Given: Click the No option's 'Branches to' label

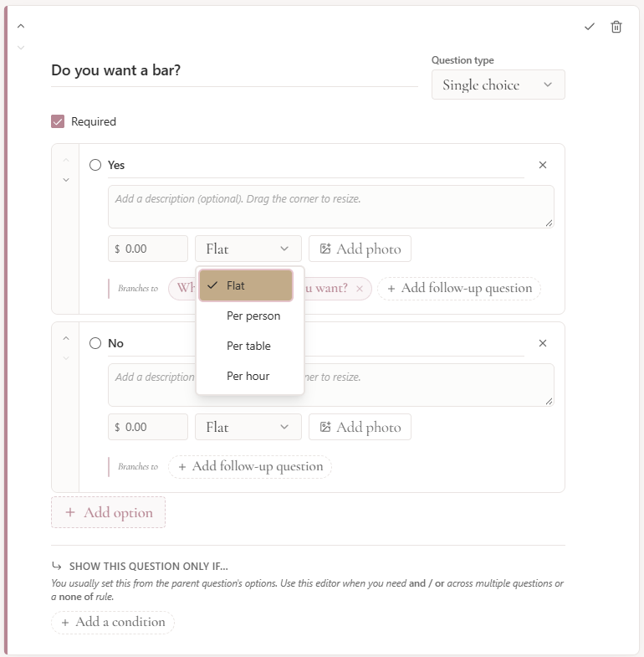Looking at the screenshot, I should point(138,467).
